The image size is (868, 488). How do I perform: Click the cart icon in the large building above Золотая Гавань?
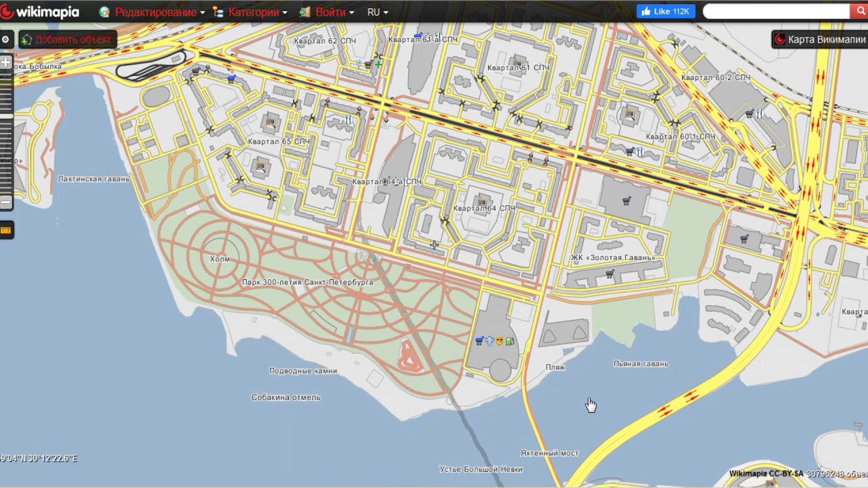627,201
